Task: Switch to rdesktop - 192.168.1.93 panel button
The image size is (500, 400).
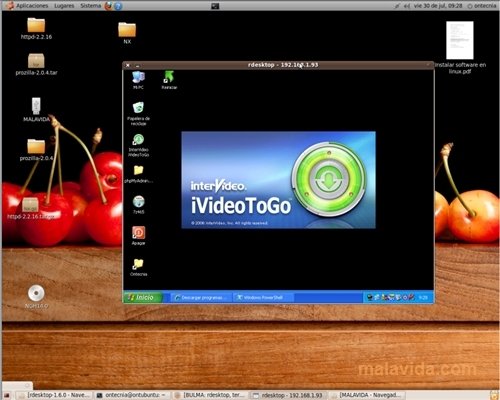Action: click(x=289, y=395)
